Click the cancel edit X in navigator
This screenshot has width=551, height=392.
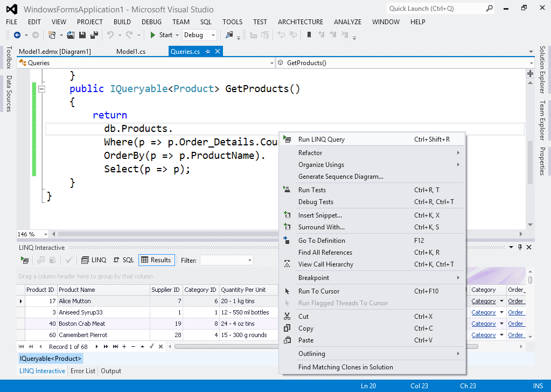tap(161, 347)
